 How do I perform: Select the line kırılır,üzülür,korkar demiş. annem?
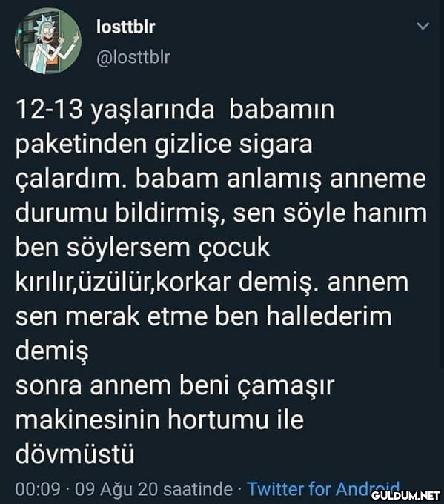click(x=212, y=283)
